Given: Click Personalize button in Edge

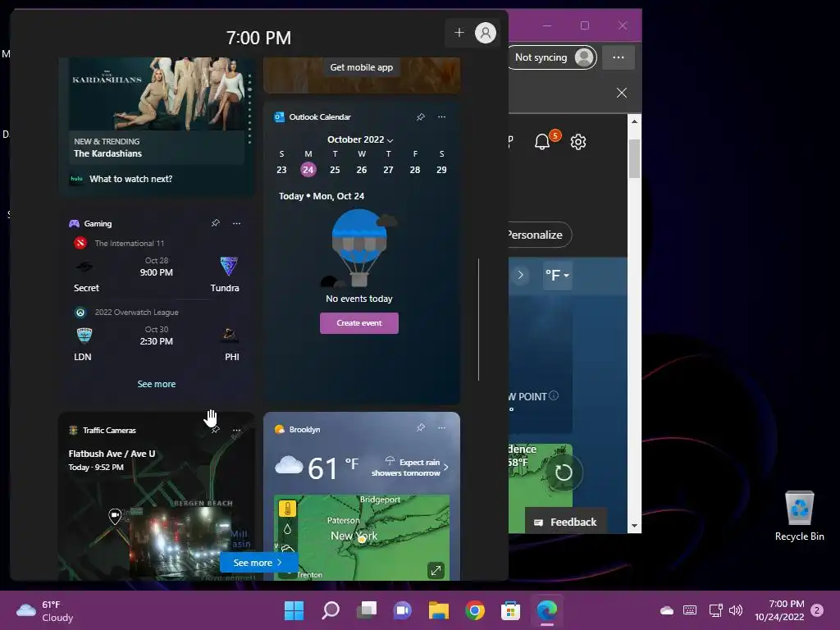Looking at the screenshot, I should point(538,235).
